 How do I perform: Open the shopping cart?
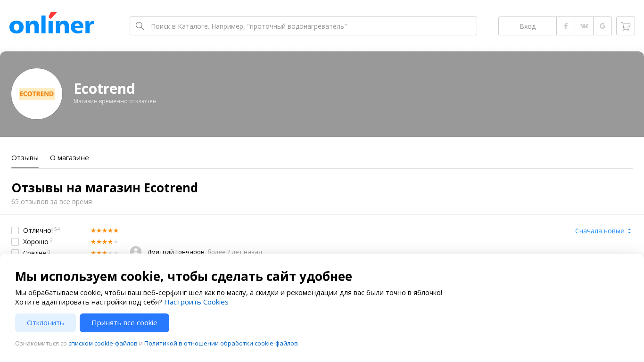626,26
